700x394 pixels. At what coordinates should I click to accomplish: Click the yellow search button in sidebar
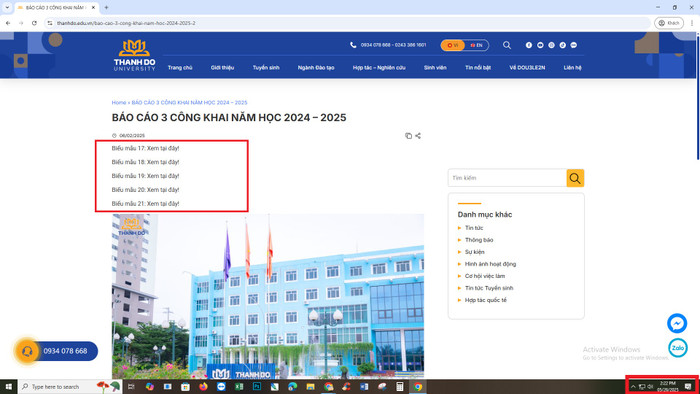[575, 178]
